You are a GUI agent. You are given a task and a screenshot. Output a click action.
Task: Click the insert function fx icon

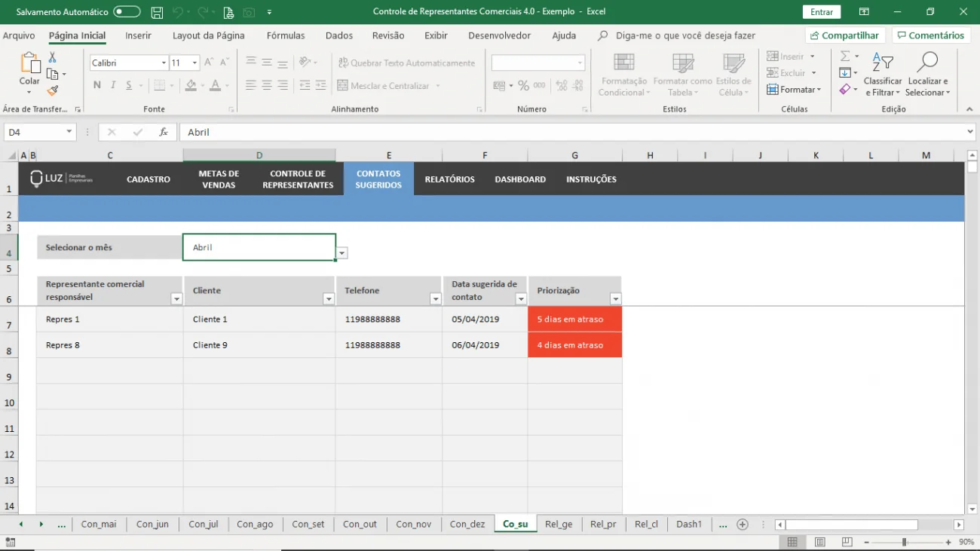163,132
